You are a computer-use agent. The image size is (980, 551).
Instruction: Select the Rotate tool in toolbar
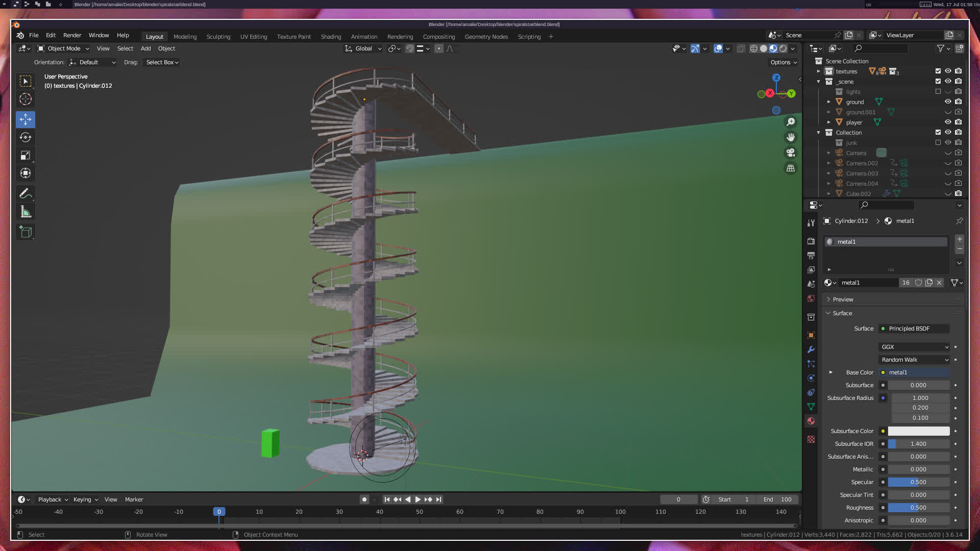(26, 137)
